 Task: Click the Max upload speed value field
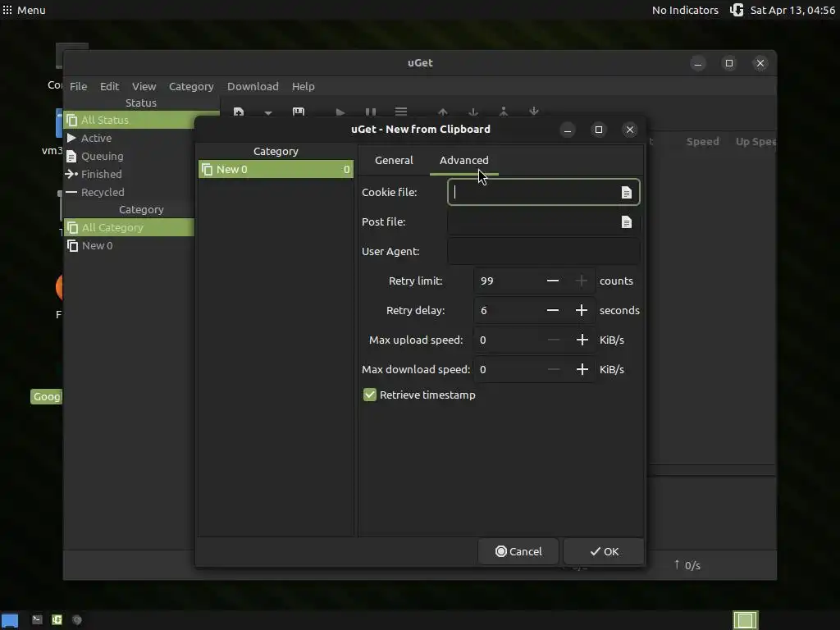tap(506, 340)
